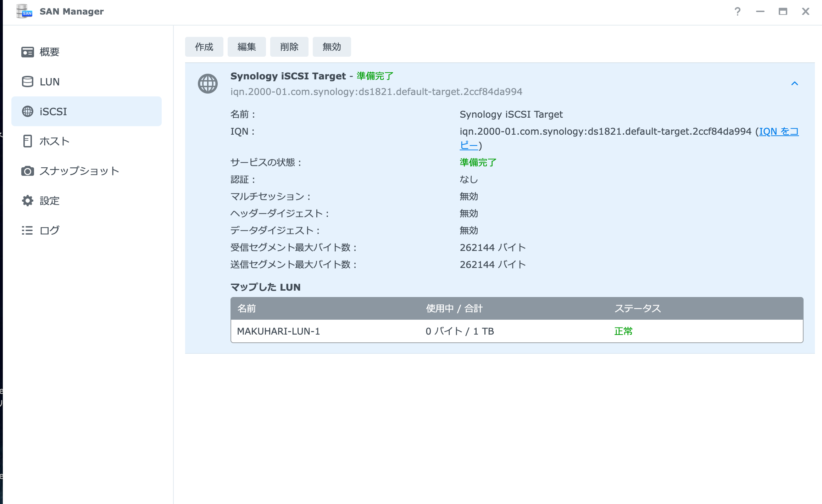Open help with the question mark icon
Image resolution: width=822 pixels, height=504 pixels.
(737, 12)
